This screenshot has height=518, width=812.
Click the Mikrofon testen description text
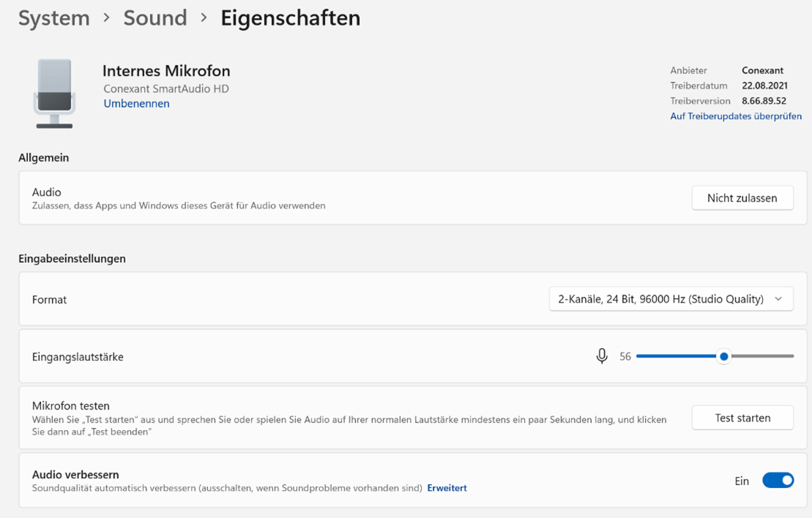point(349,426)
